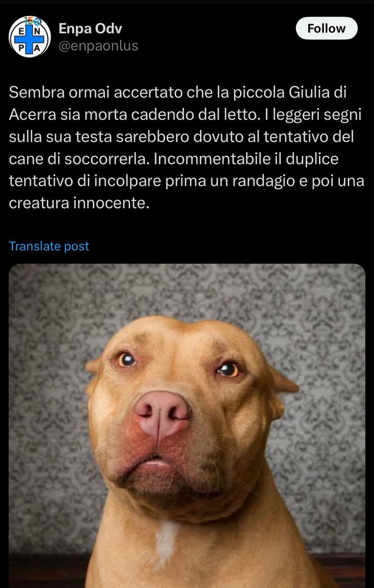Open the dog photo attachment
This screenshot has height=588, width=374.
tap(187, 426)
